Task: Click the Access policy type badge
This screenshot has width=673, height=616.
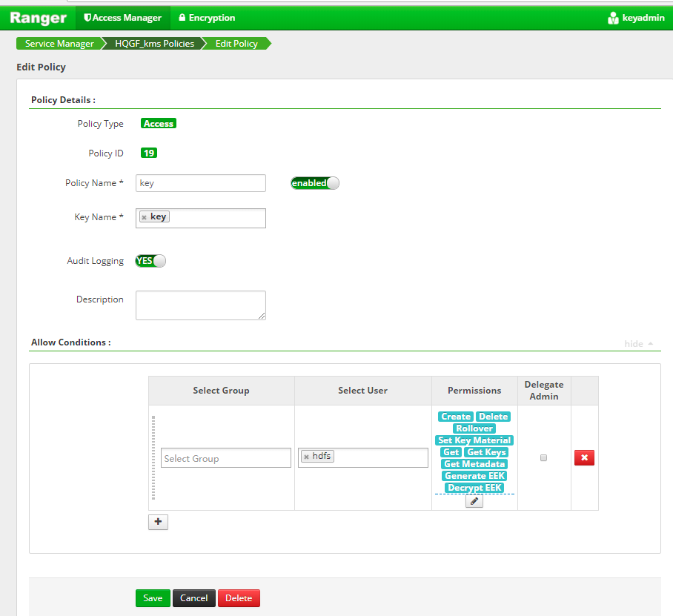Action: (159, 124)
